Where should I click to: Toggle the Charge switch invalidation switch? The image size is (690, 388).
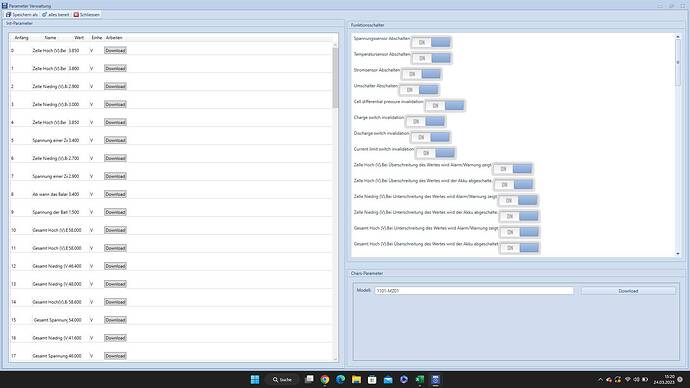(426, 121)
